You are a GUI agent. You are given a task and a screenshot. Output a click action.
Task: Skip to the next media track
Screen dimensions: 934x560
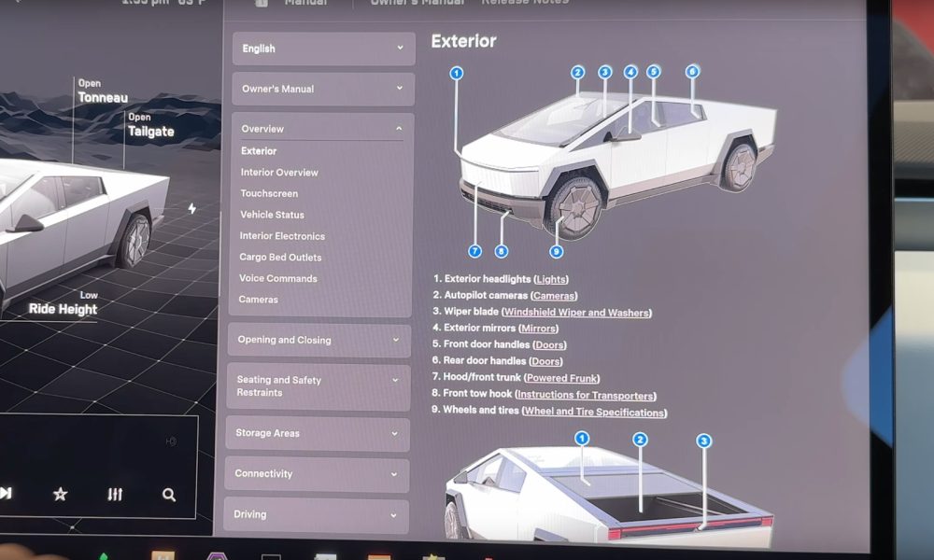coord(6,493)
